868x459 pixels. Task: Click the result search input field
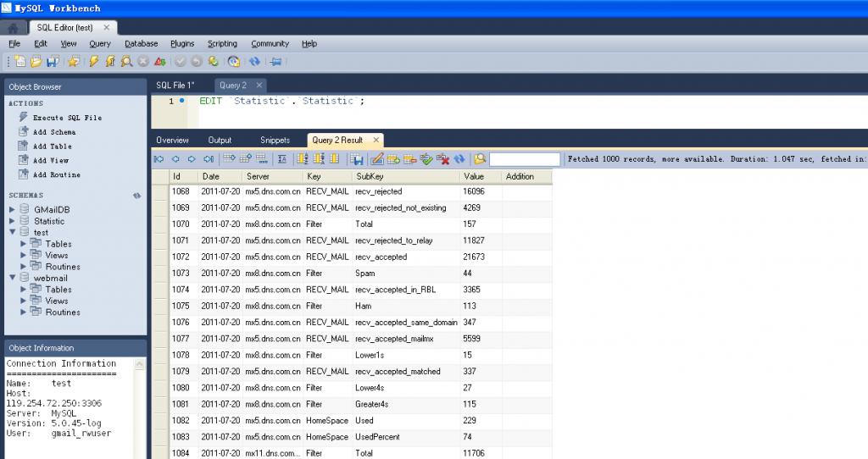pos(524,159)
